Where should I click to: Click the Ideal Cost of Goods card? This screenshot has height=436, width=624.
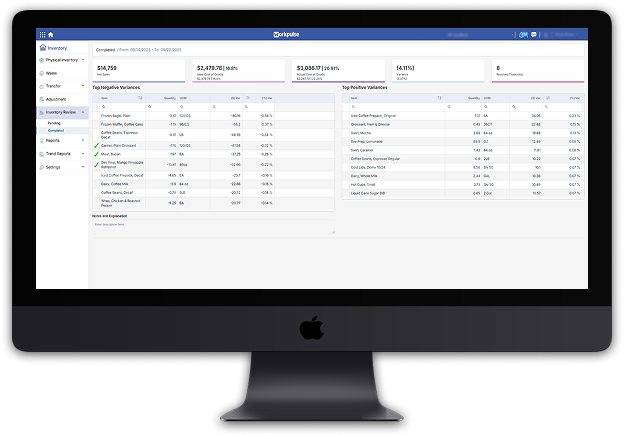pos(238,71)
